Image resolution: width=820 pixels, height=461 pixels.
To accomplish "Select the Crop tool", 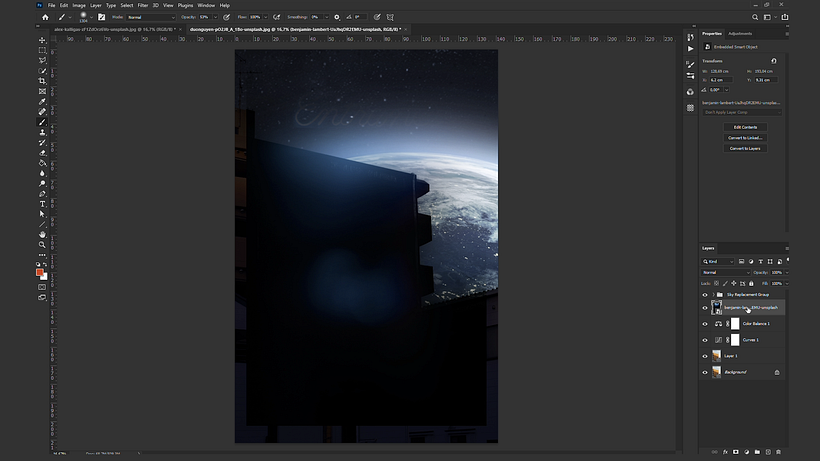I will [42, 81].
